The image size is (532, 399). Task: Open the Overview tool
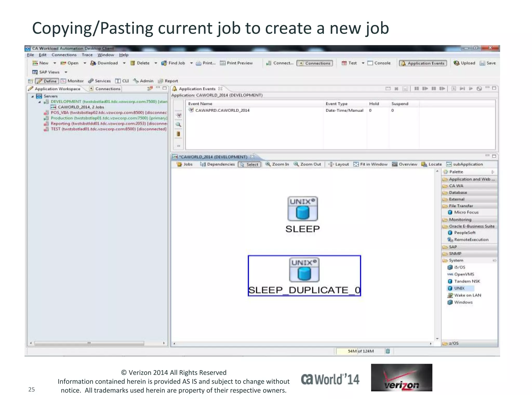[x=404, y=164]
